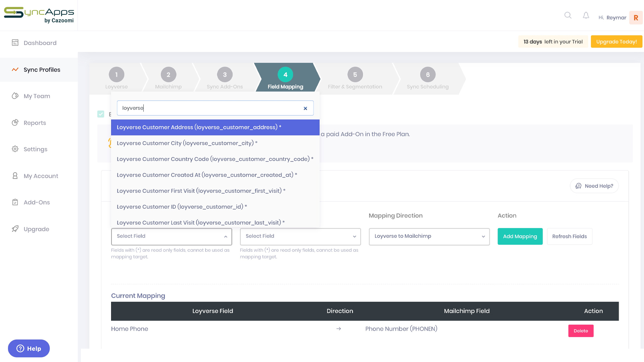
Task: Open the notifications bell icon
Action: click(x=586, y=15)
